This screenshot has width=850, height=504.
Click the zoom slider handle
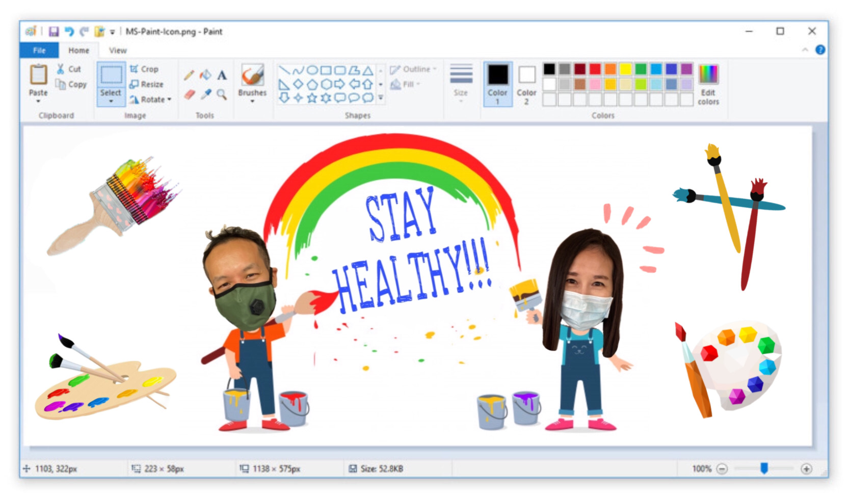tap(764, 468)
